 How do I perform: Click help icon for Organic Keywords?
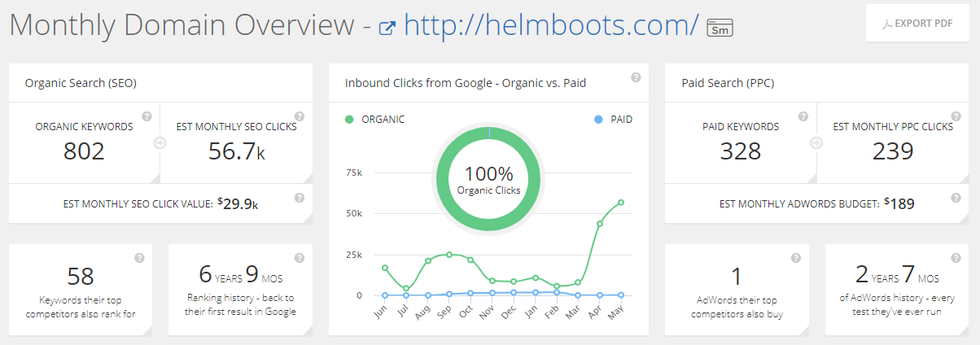pos(147,116)
